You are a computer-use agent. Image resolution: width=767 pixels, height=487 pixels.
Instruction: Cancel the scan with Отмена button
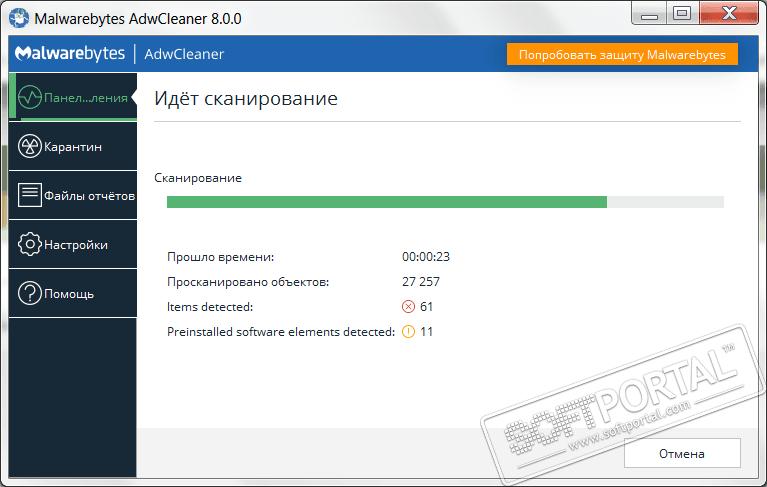682,453
